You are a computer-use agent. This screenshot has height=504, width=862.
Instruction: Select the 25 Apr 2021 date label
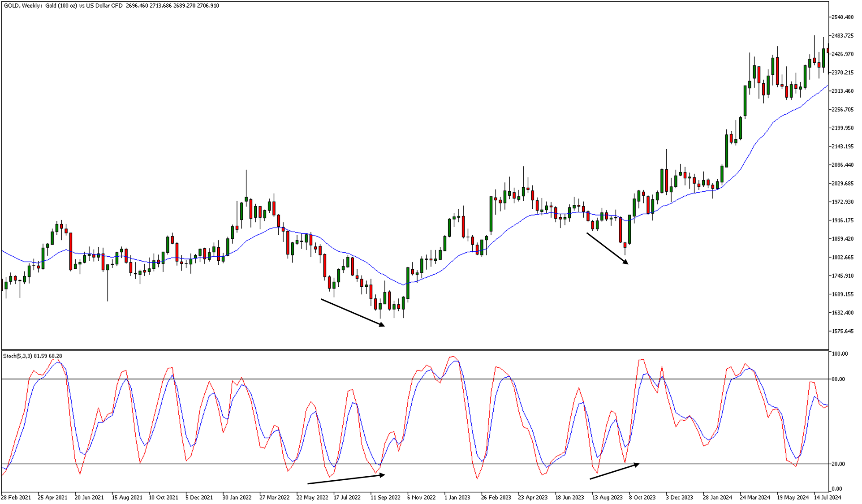pos(52,497)
